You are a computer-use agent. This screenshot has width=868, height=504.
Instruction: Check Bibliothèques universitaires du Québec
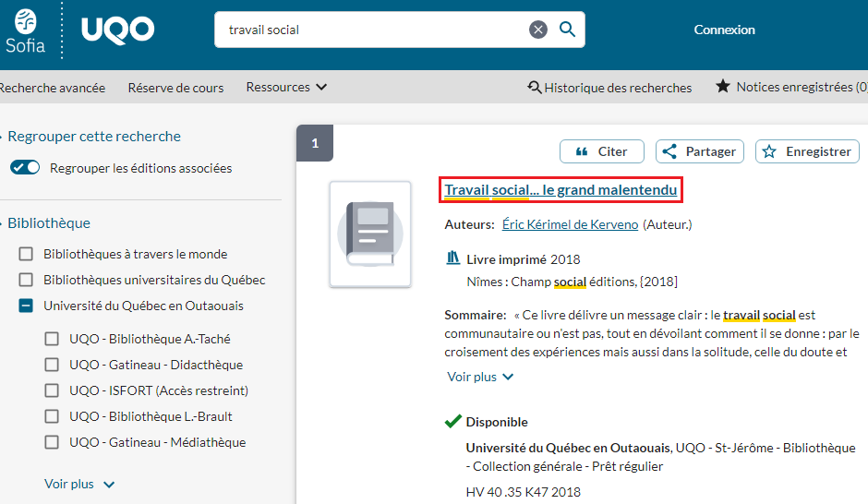[26, 280]
